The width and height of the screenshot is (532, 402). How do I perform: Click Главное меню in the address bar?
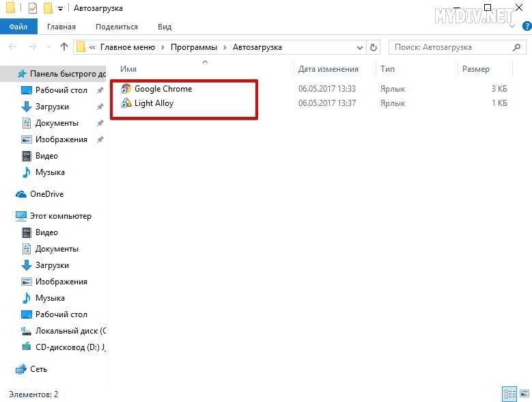(128, 47)
